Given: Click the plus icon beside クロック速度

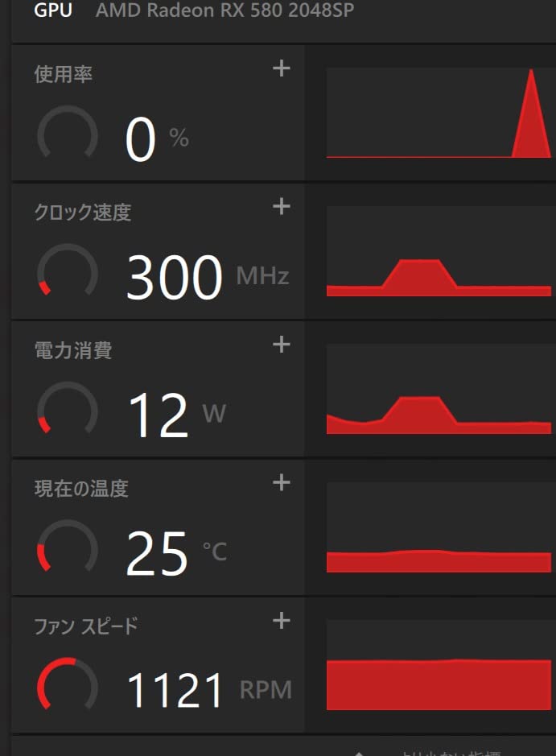Looking at the screenshot, I should [281, 207].
